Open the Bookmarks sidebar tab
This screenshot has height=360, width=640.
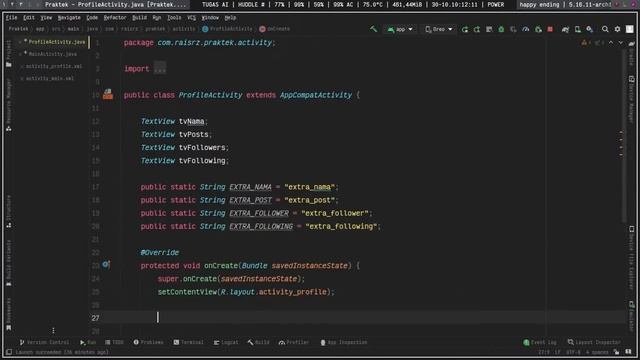click(9, 314)
